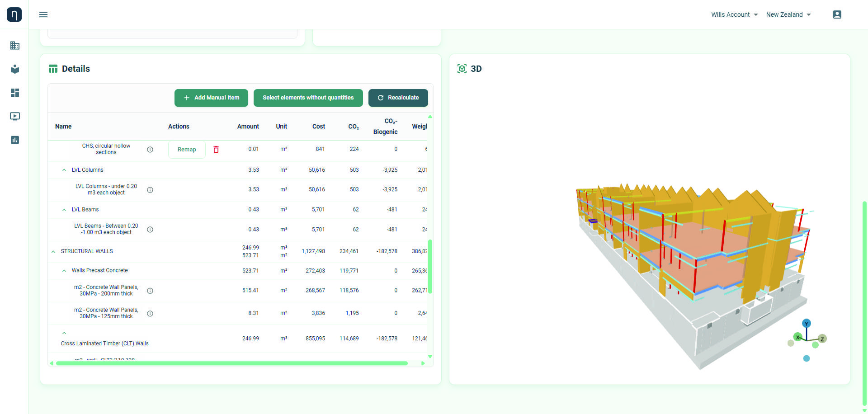Click Remap for CHS circular hollow sections
Screen dimensions: 868x414
(187, 150)
